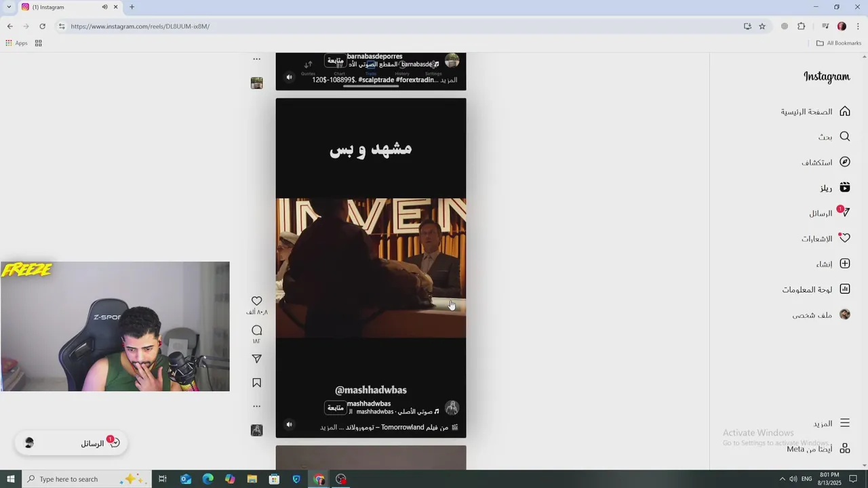Image resolution: width=868 pixels, height=488 pixels.
Task: Open Task View on taskbar
Action: 163,479
